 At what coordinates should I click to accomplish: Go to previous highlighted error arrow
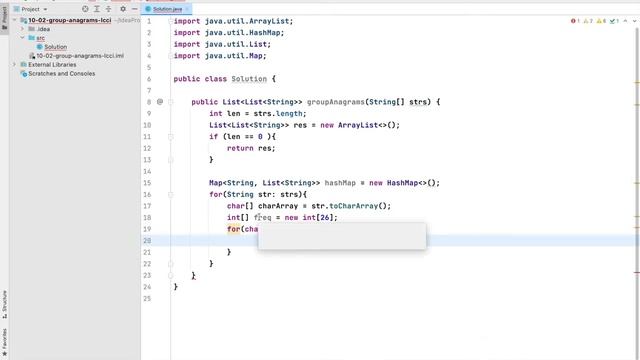pyautogui.click(x=625, y=21)
